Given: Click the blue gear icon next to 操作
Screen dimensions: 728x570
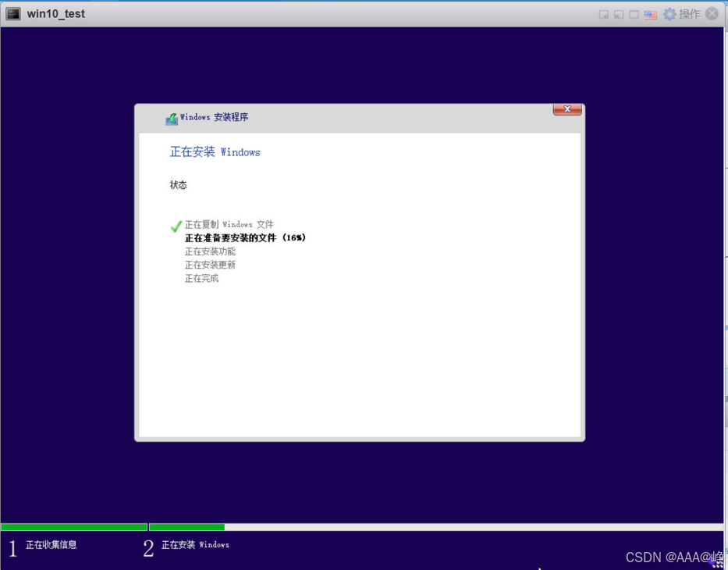Looking at the screenshot, I should pyautogui.click(x=669, y=14).
